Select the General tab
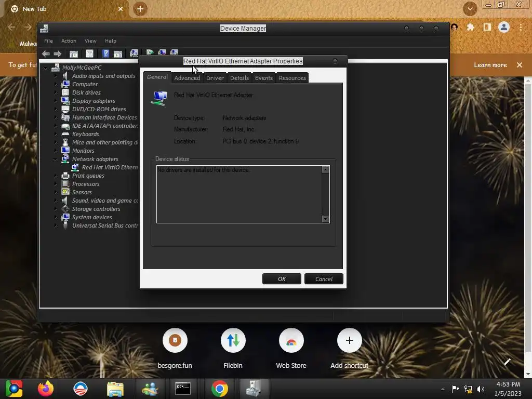532x399 pixels. point(157,77)
